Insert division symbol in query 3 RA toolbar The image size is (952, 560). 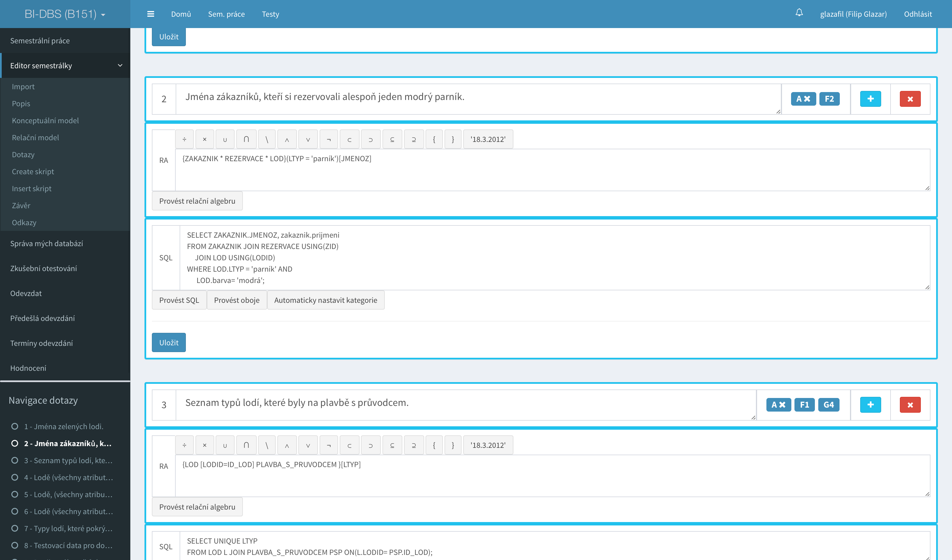coord(184,445)
